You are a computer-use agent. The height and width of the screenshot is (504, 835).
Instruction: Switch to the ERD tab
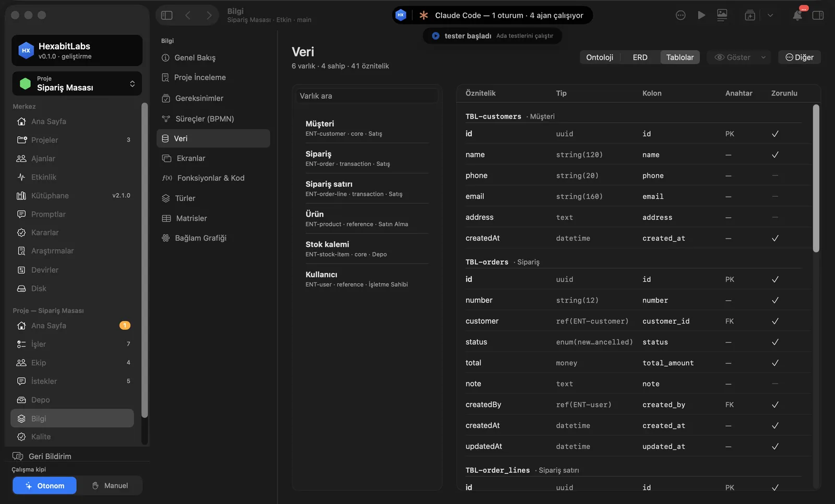coord(640,57)
